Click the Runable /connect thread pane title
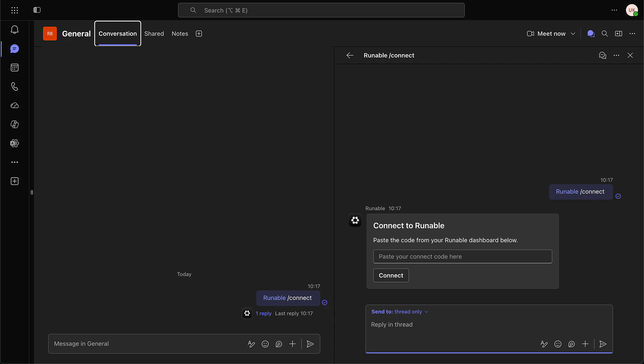Screen dimensions: 644x364 389,55
